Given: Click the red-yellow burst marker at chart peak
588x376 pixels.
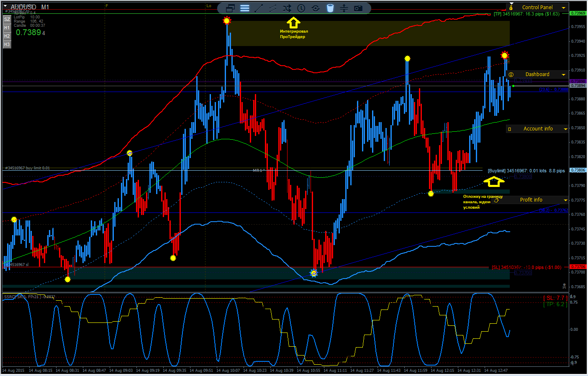Looking at the screenshot, I should pos(227,20).
